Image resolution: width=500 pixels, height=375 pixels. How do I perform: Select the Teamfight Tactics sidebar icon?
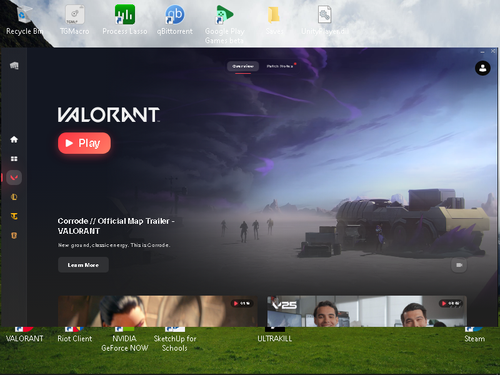tap(14, 216)
